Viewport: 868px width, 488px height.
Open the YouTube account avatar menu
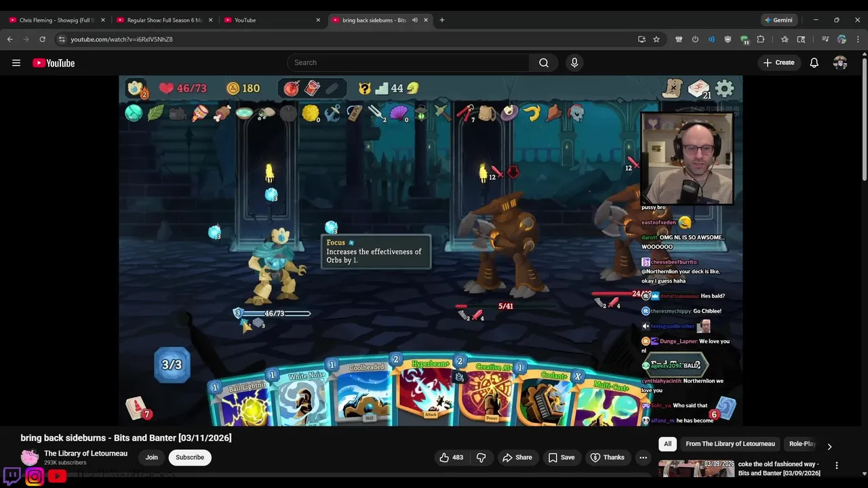pos(840,62)
